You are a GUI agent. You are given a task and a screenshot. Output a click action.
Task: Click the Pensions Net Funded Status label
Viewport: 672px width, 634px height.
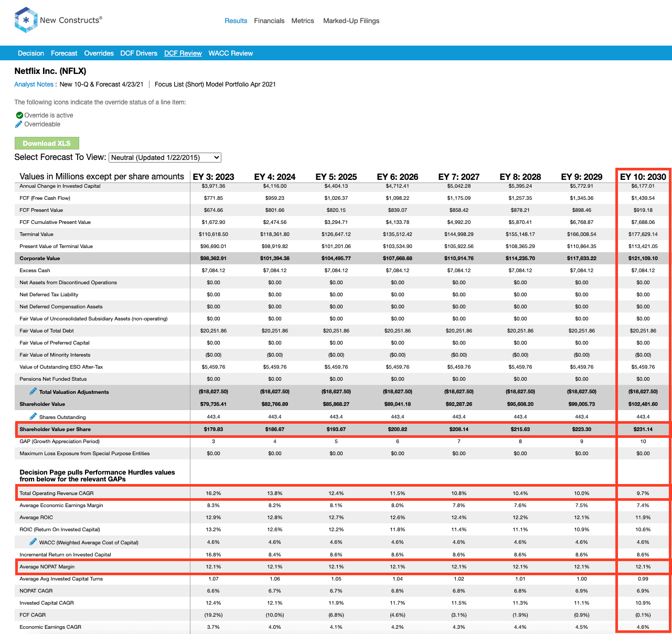53,379
